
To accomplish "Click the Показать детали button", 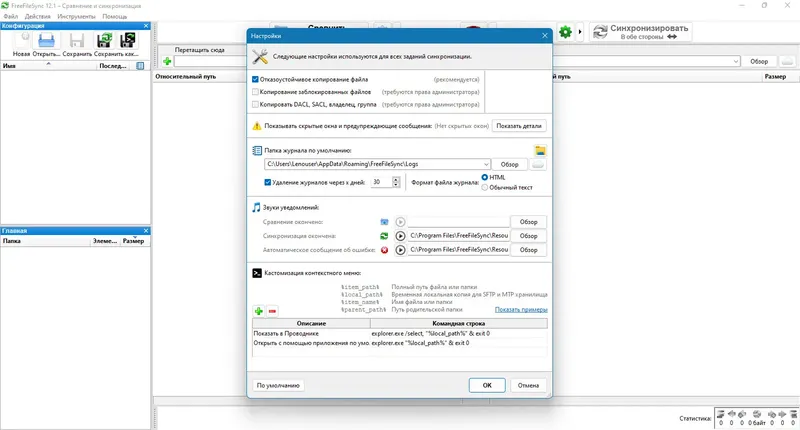I will 519,125.
